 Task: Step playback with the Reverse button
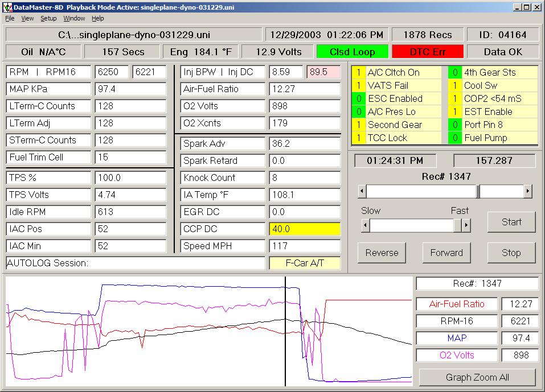[x=382, y=253]
